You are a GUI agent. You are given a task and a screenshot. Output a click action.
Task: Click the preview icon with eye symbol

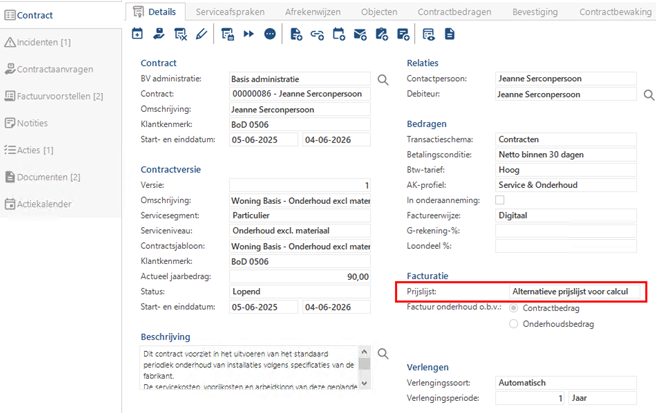tap(428, 34)
